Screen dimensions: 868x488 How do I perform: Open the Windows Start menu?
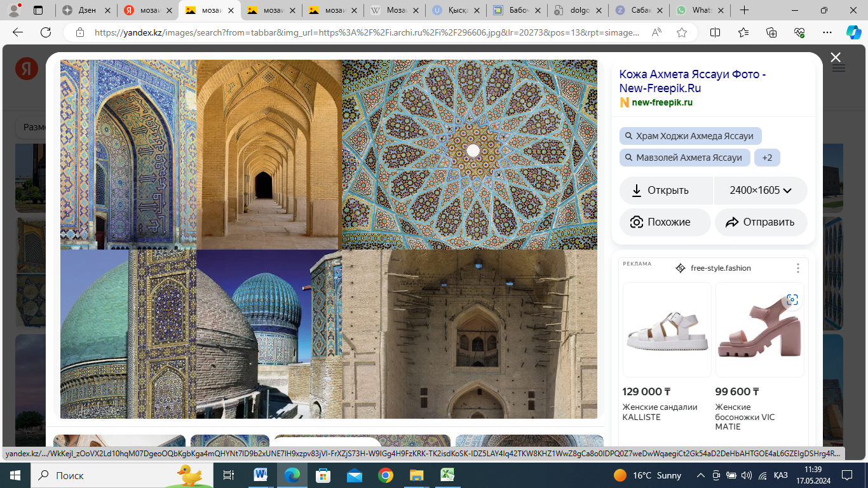15,475
